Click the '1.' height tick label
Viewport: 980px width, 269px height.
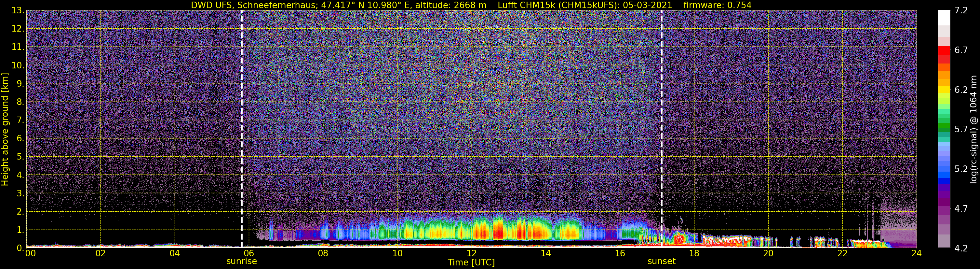pyautogui.click(x=20, y=230)
